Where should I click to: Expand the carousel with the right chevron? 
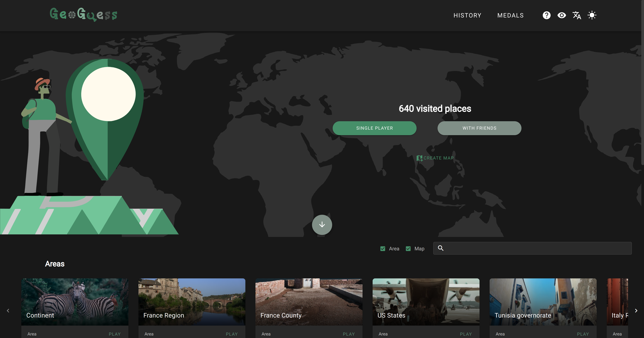coord(636,310)
